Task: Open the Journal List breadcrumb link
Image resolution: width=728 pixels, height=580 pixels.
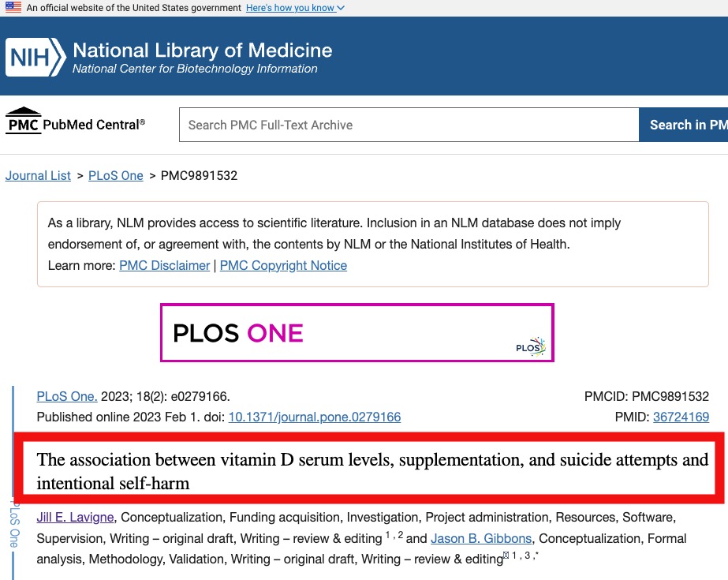Action: (38, 175)
